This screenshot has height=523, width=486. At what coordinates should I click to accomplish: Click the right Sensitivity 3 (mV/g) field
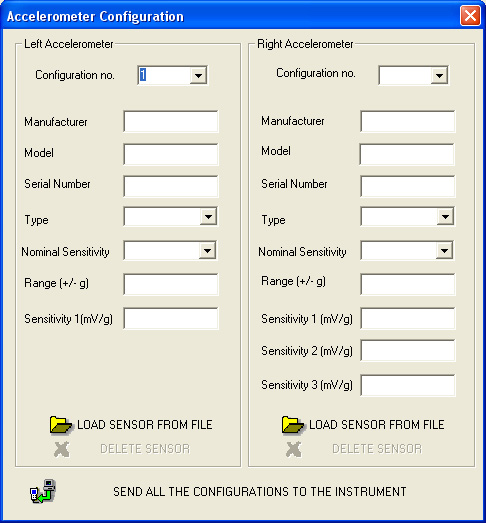point(408,386)
